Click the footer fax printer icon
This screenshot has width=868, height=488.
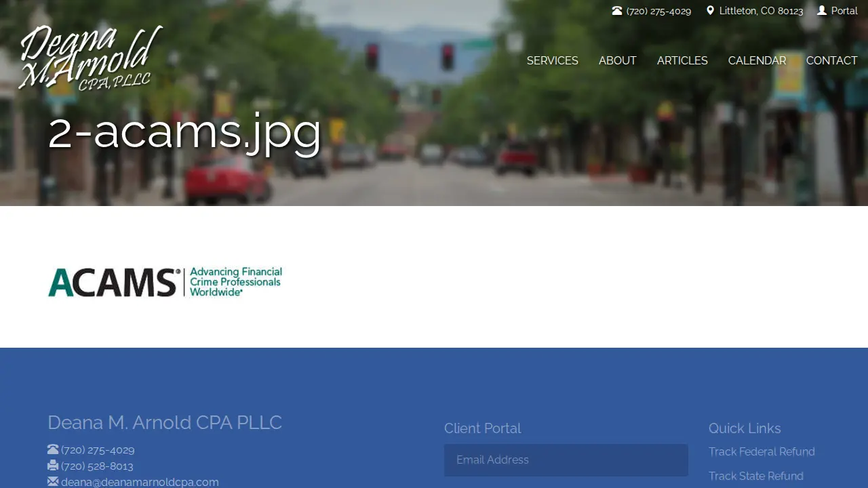tap(53, 466)
